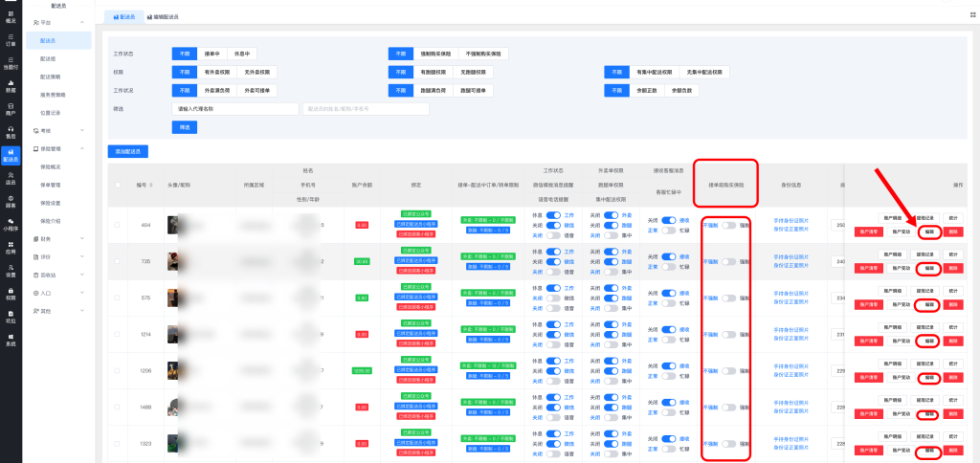Click the blue 添加配送员 button
Screen dimensions: 980x463
(127, 151)
